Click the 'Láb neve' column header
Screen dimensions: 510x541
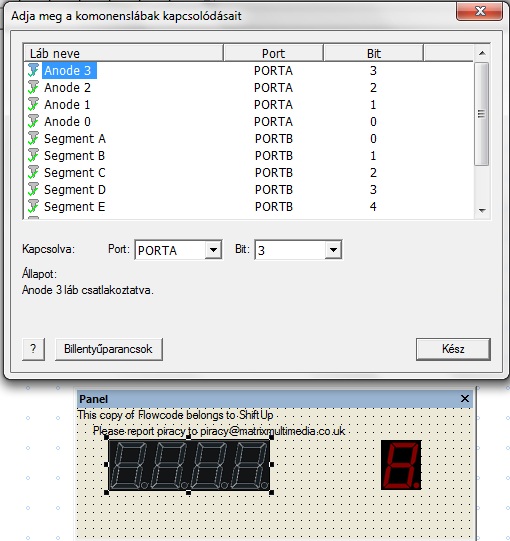(124, 53)
